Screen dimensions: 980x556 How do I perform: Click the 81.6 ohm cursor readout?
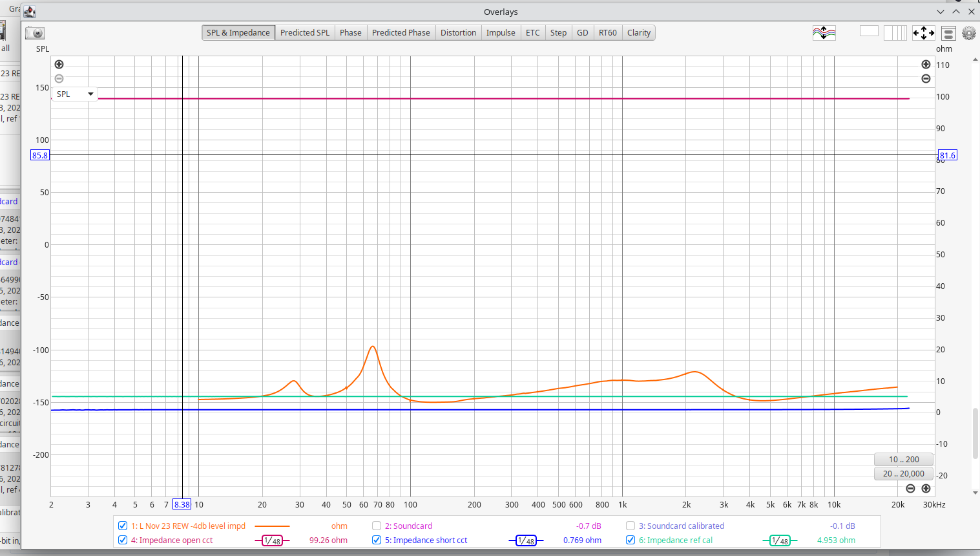(x=948, y=155)
